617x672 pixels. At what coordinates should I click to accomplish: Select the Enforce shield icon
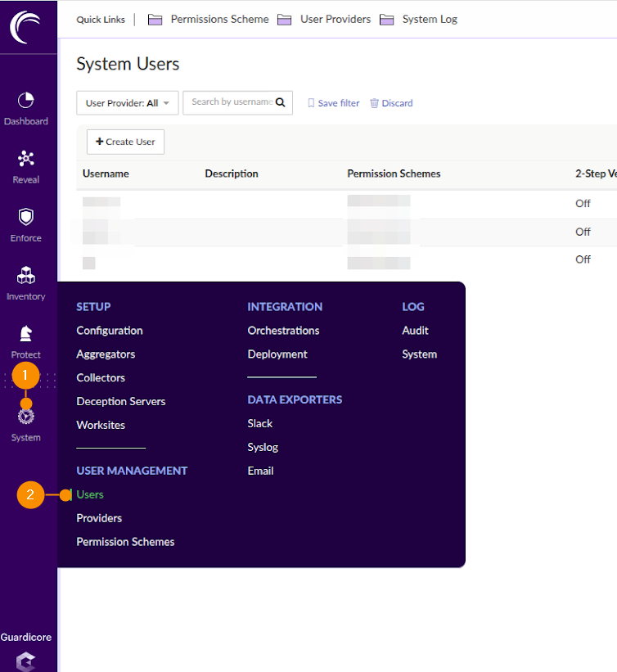click(26, 217)
